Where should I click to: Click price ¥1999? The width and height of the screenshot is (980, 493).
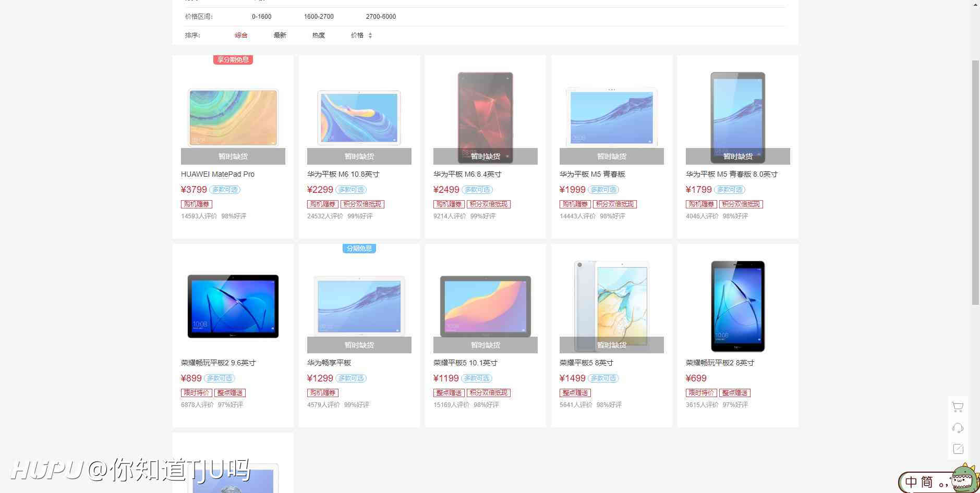click(x=573, y=190)
